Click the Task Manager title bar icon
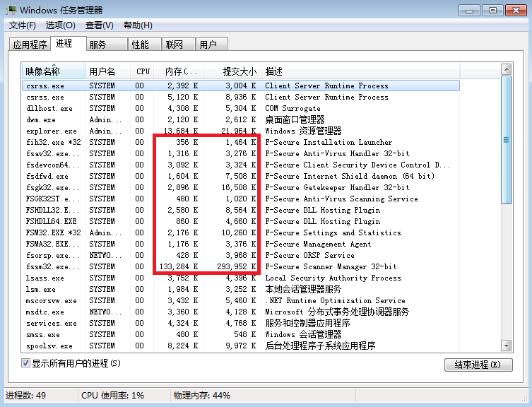 click(x=11, y=10)
